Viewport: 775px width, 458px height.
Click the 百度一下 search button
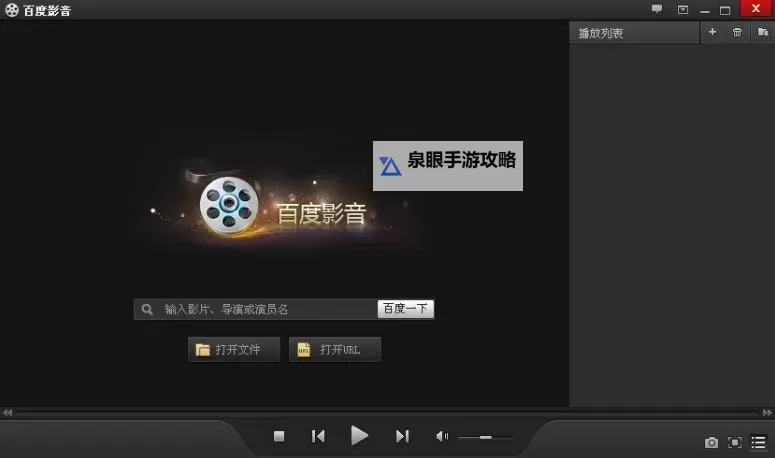point(406,309)
